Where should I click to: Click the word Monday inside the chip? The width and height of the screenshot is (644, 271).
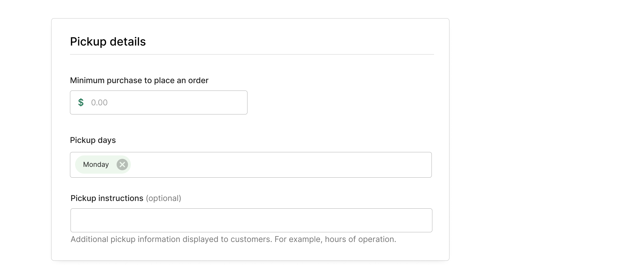[96, 165]
